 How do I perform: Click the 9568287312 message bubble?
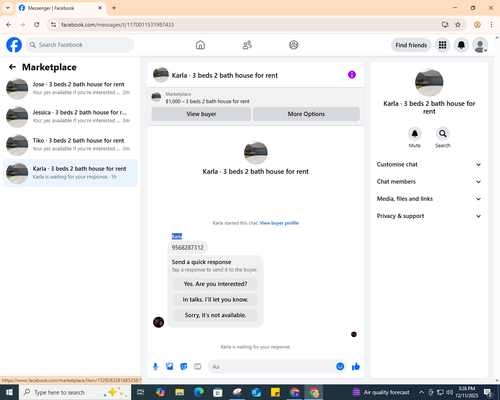(x=187, y=248)
